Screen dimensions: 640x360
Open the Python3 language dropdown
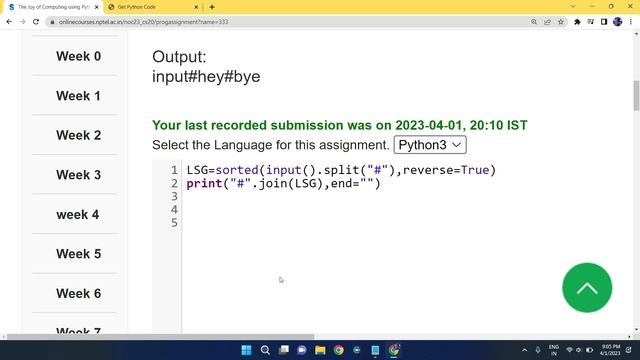(x=430, y=145)
